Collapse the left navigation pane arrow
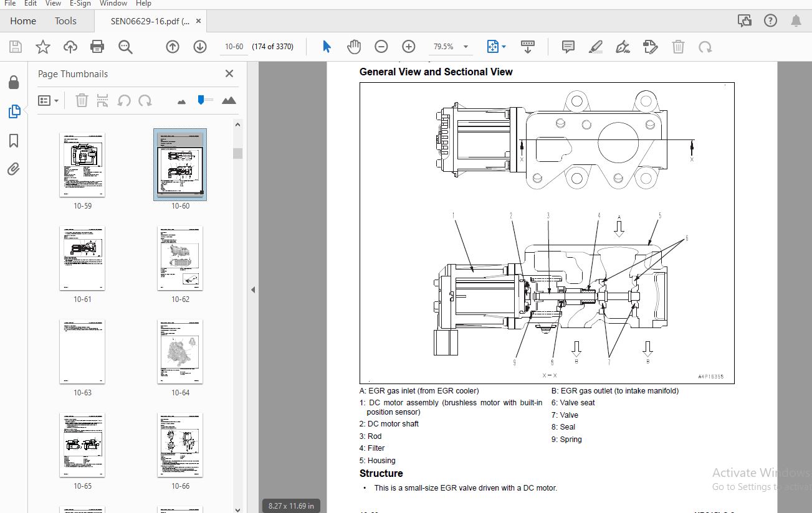 click(x=253, y=289)
